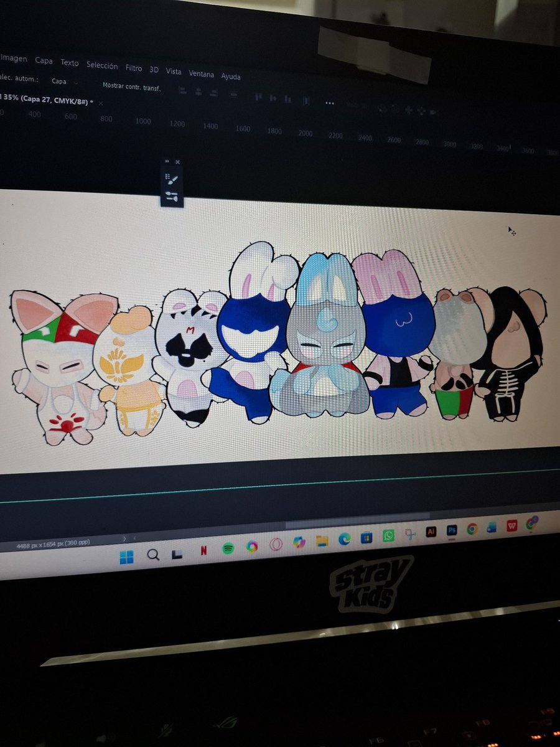The height and width of the screenshot is (747, 560).
Task: Click the first align icon in the options bar
Action: click(x=182, y=90)
